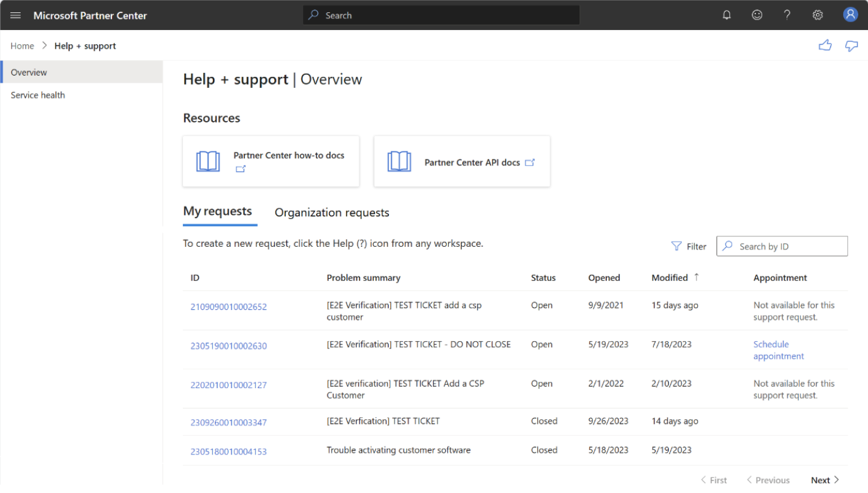Click the thumbs up icon
This screenshot has height=493, width=868.
(825, 46)
